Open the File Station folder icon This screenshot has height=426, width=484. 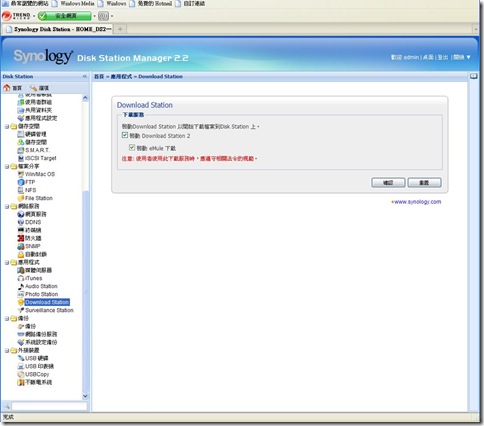click(x=21, y=198)
